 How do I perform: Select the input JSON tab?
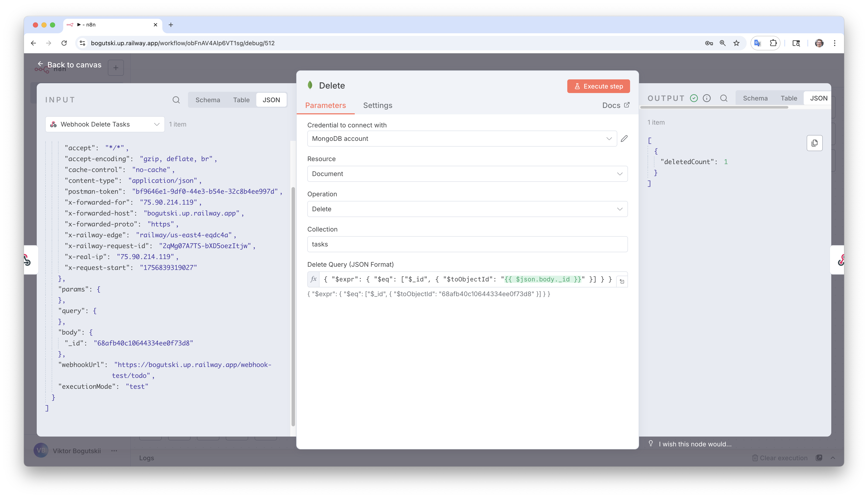coord(271,100)
